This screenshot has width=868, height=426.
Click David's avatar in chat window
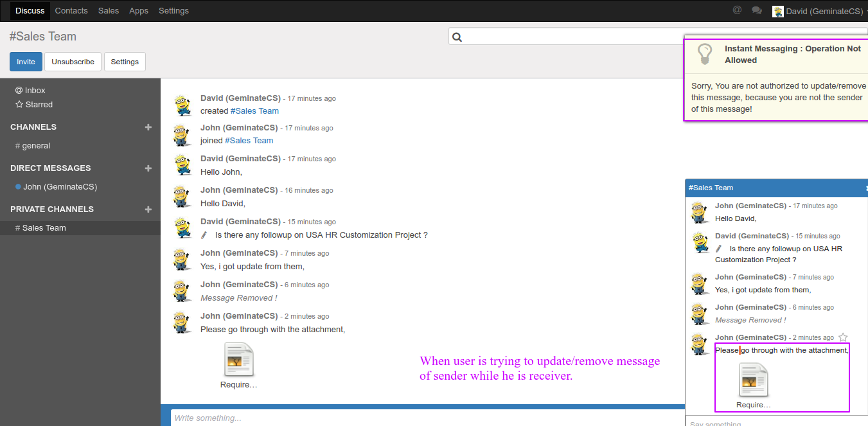pos(700,242)
